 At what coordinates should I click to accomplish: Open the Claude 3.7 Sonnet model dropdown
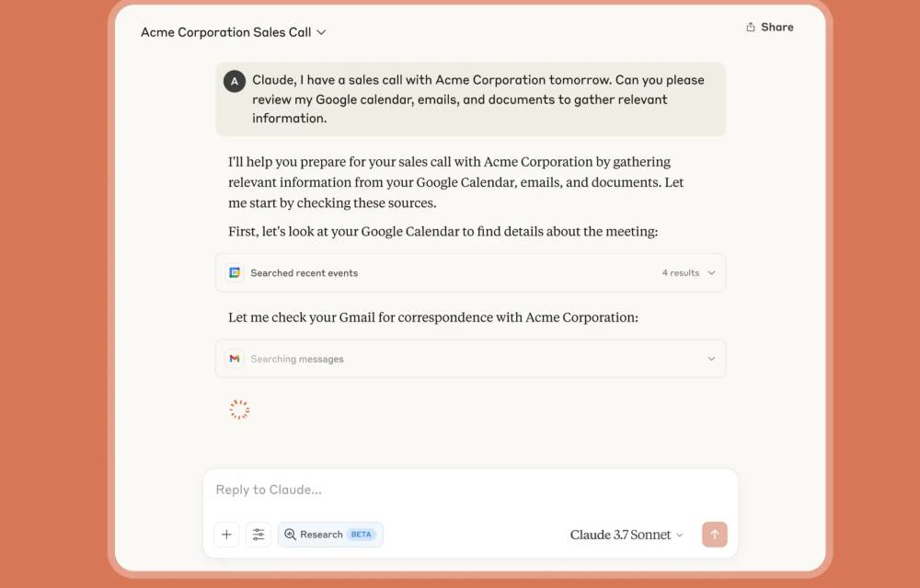pos(626,535)
